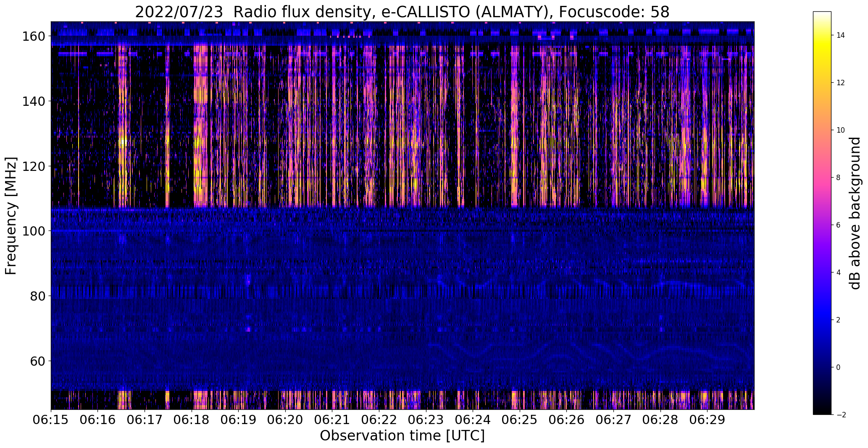The image size is (868, 448).
Task: Click the 8 colorbar tick label
Action: click(x=839, y=178)
